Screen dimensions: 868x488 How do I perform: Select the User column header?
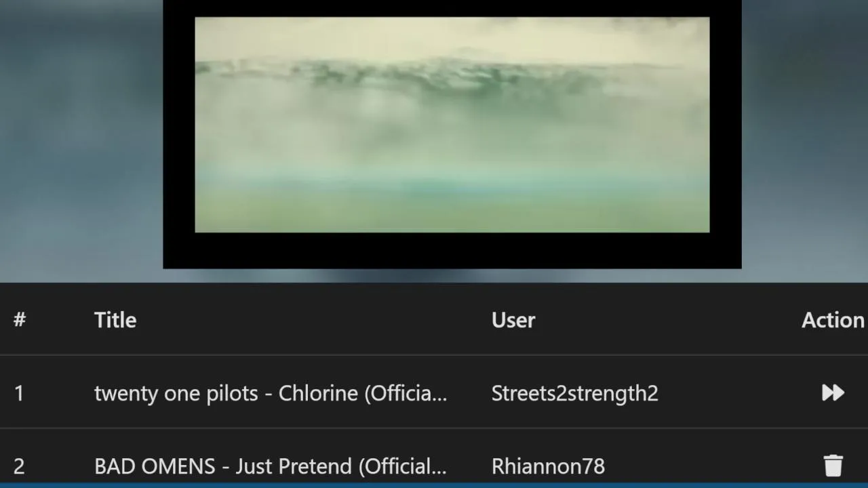pos(513,320)
